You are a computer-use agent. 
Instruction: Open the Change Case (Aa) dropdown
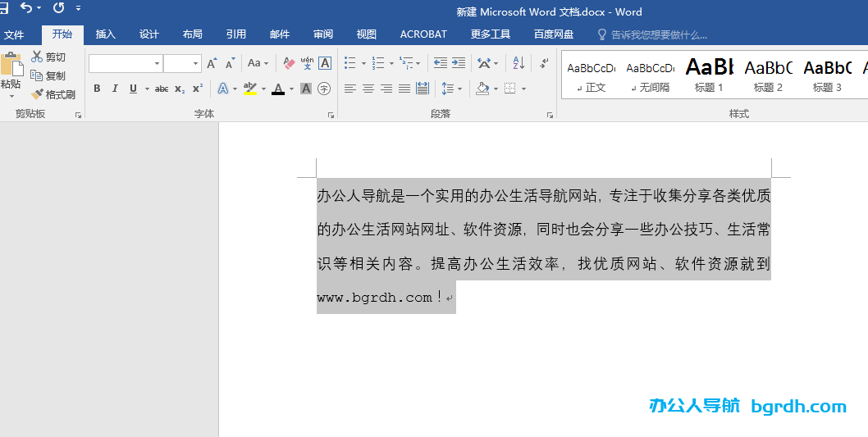point(258,63)
